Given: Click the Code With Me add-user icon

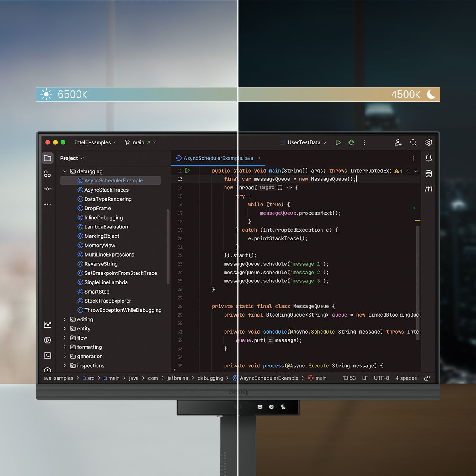Looking at the screenshot, I should click(398, 142).
